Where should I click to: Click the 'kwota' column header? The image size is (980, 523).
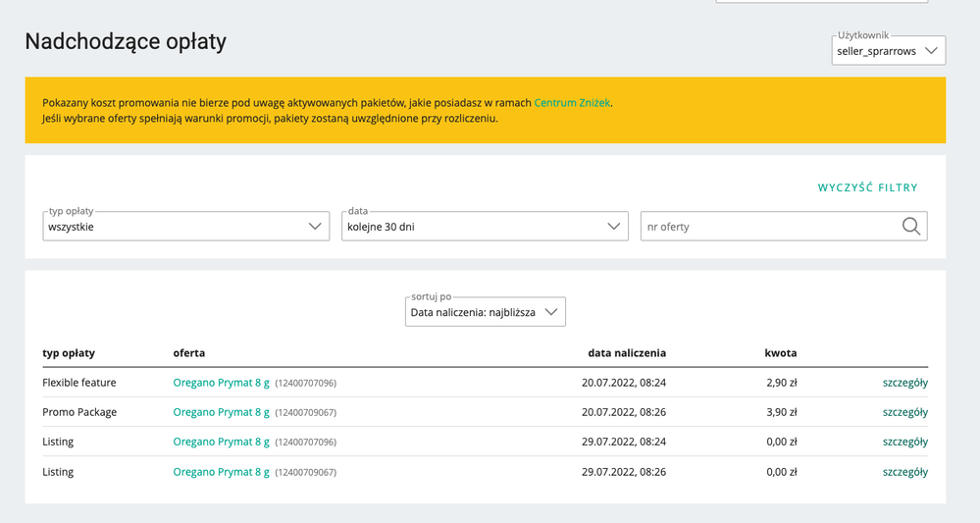tap(781, 353)
